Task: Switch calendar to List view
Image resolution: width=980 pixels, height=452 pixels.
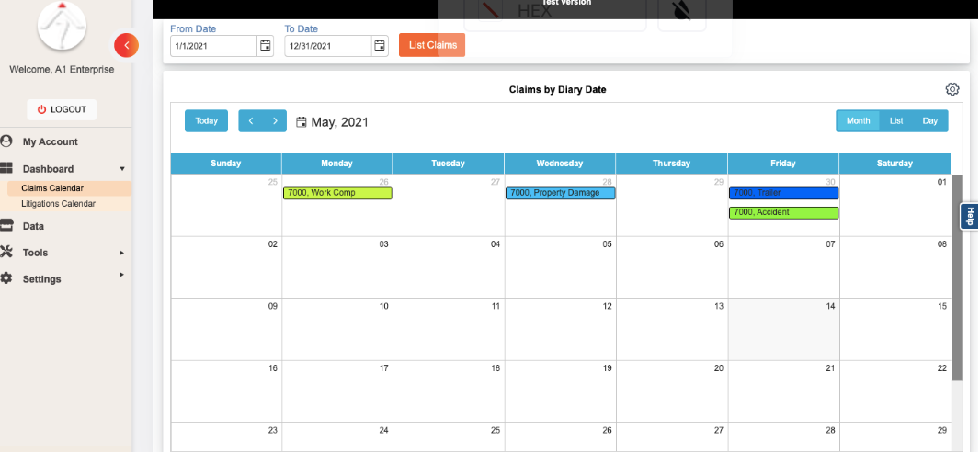Action: [896, 121]
